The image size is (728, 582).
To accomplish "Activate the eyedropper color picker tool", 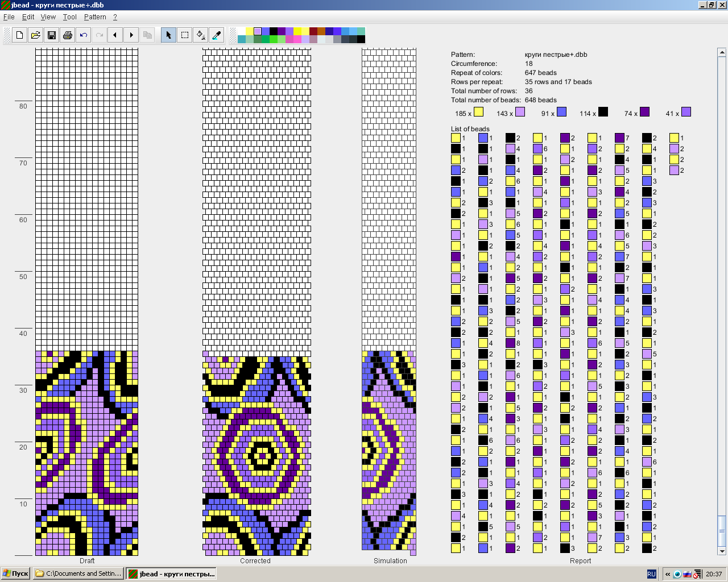I will 216,35.
